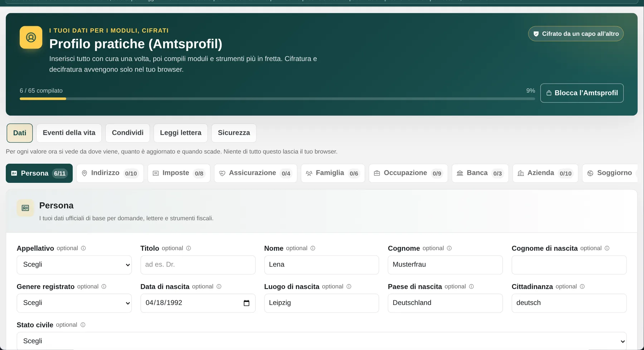
Task: Focus the empty Cognome di nascita field
Action: (x=569, y=265)
